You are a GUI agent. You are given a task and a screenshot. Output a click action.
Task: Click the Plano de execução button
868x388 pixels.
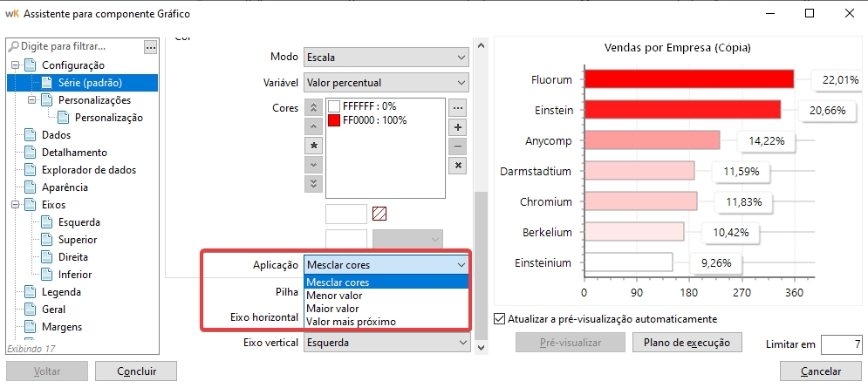pyautogui.click(x=686, y=342)
